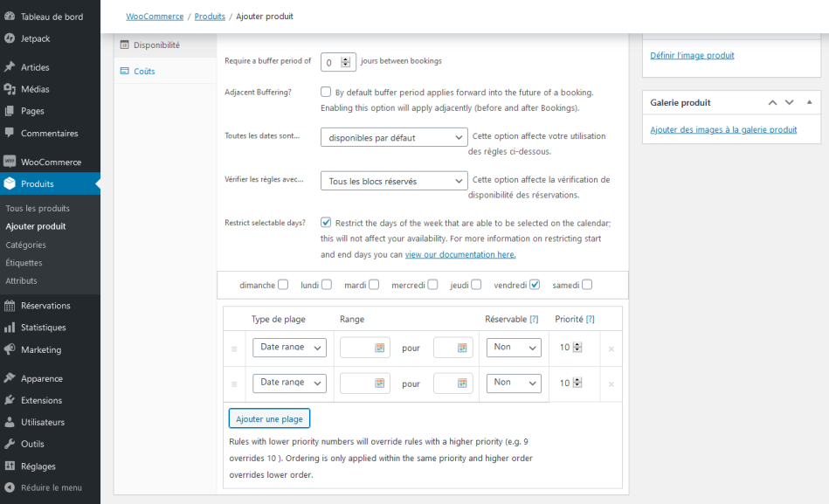Open first row 'Date range' type dropdown
Screen dimensions: 829x504
point(289,348)
